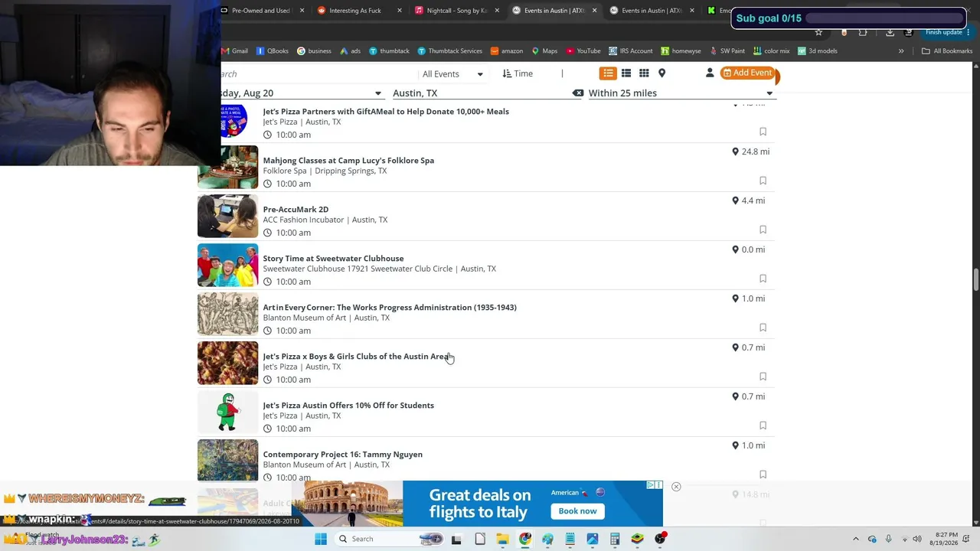Open the Time sort dropdown
980x551 pixels.
[518, 73]
